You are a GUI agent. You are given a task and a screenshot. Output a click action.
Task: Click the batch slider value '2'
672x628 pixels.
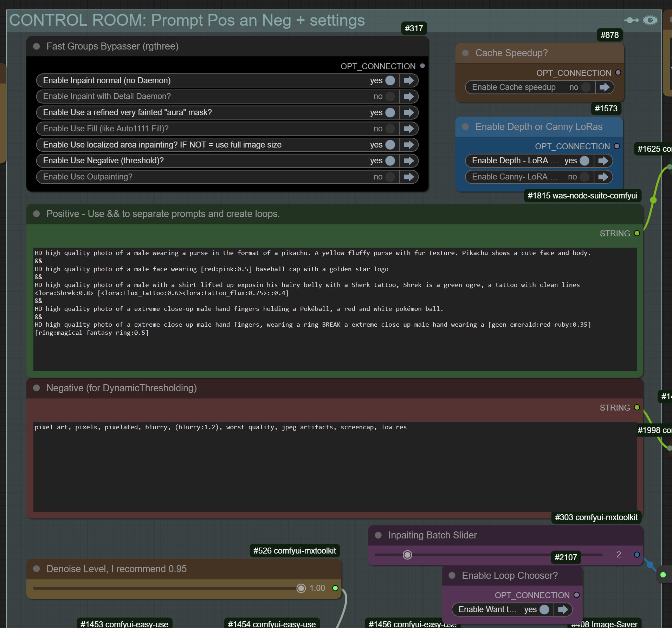(x=619, y=555)
